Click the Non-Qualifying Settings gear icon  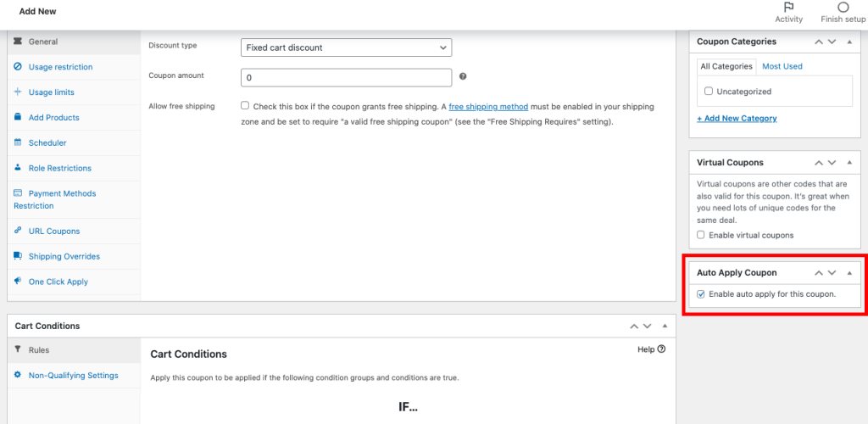(x=18, y=375)
